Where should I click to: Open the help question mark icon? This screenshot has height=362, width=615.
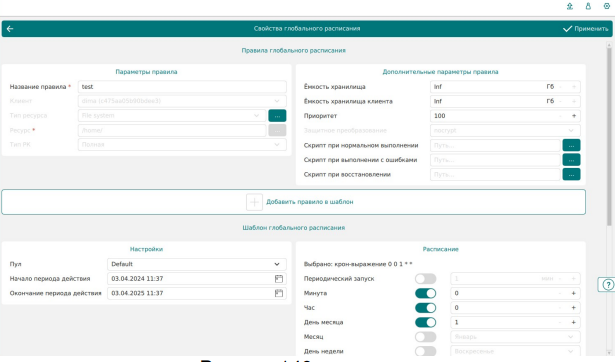tap(608, 285)
